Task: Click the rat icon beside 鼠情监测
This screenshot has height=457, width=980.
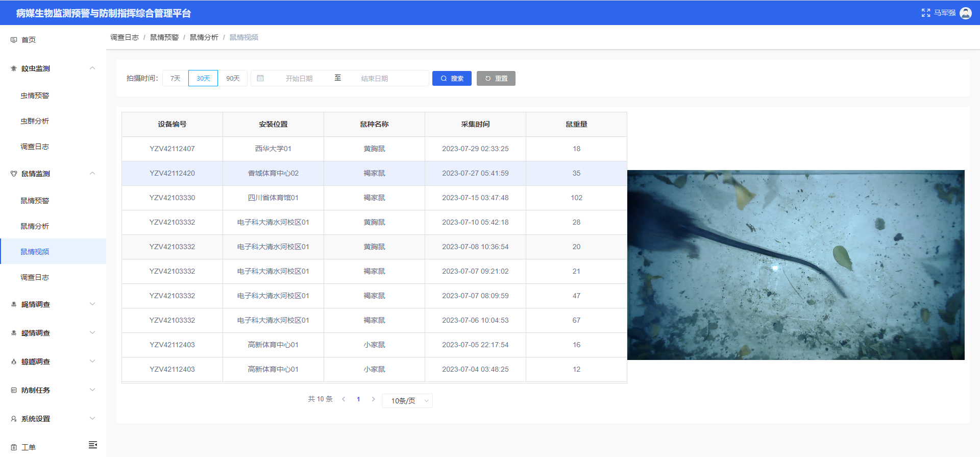Action: (14, 174)
